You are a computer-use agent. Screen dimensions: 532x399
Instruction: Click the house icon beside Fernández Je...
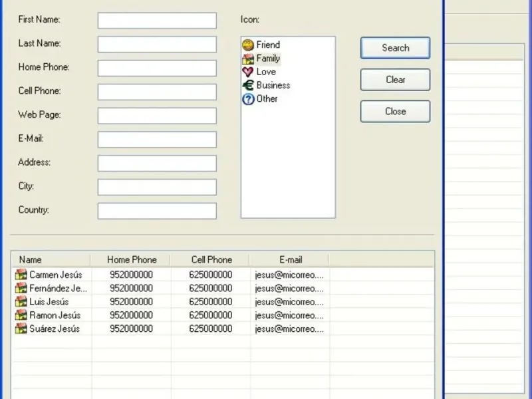click(21, 288)
